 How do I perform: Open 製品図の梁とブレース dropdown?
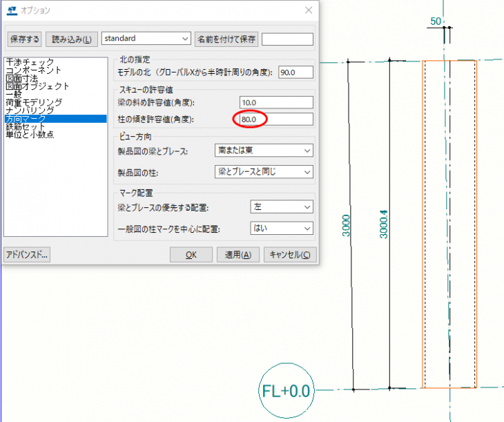pos(264,151)
